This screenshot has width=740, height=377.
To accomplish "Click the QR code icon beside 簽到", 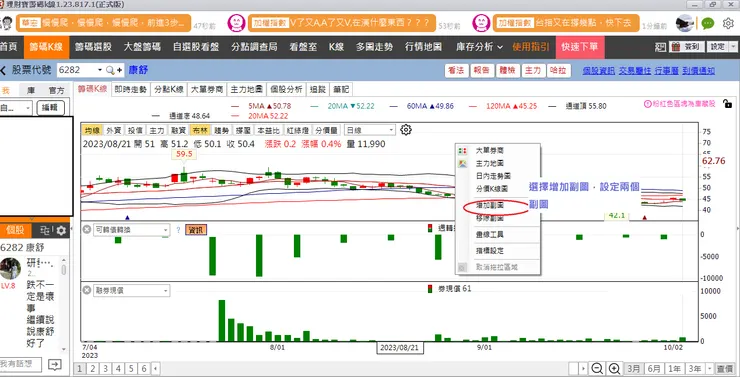I will point(660,47).
